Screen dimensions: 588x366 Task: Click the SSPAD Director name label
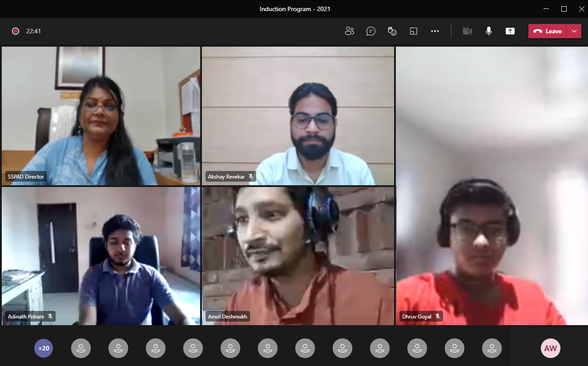(25, 176)
